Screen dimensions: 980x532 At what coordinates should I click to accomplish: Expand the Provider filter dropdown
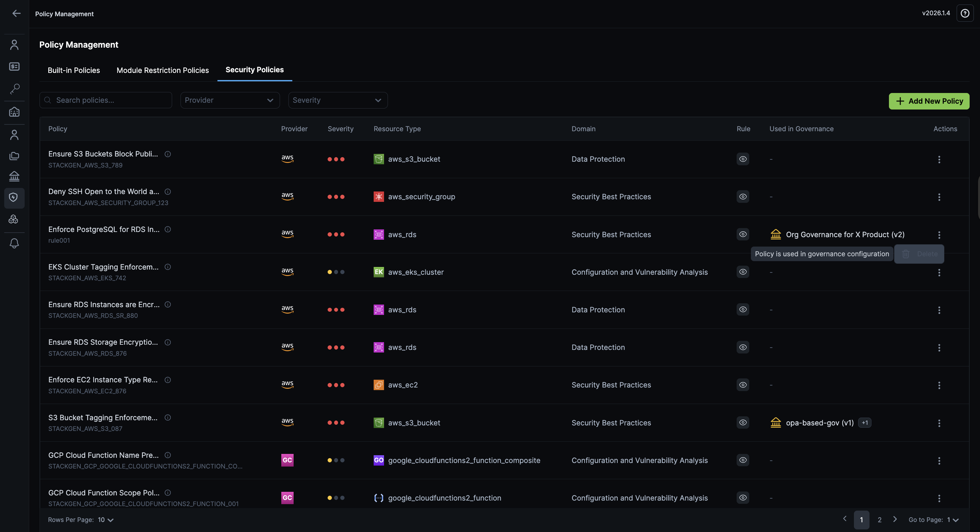coord(230,100)
